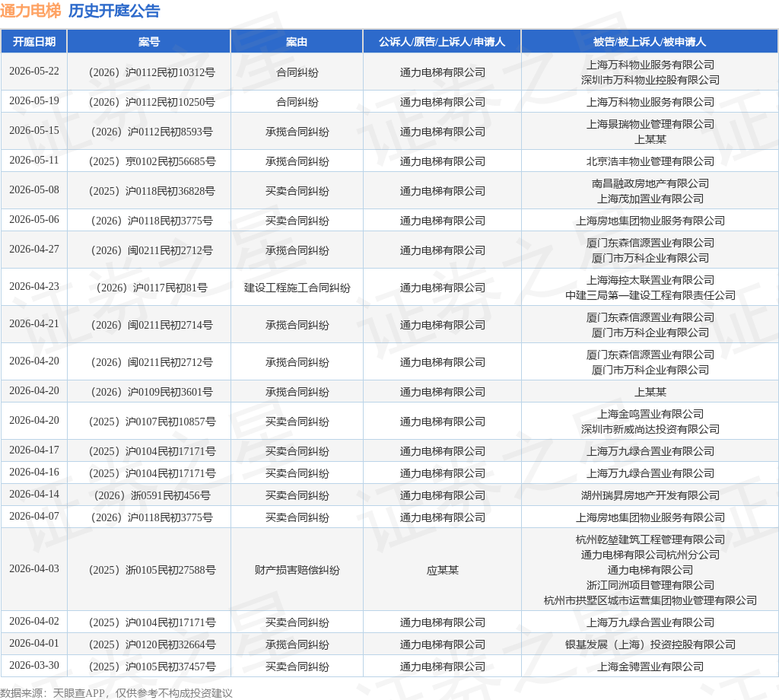This screenshot has height=700, width=779.
Task: Select the 历史开庭公告 heading
Action: [x=114, y=11]
